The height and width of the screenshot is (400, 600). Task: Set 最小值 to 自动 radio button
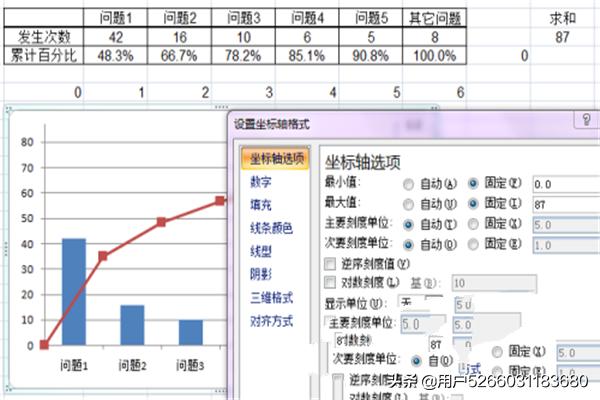pyautogui.click(x=409, y=184)
